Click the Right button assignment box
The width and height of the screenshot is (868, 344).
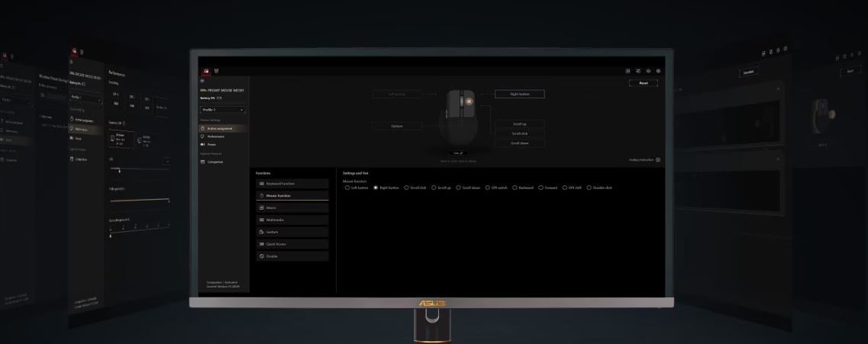(x=519, y=95)
